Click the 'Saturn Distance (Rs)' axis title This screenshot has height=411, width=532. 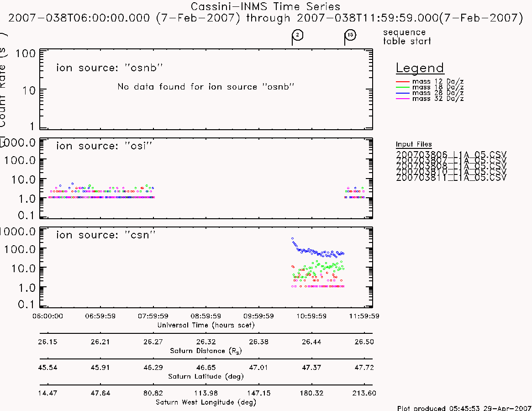tap(205, 351)
